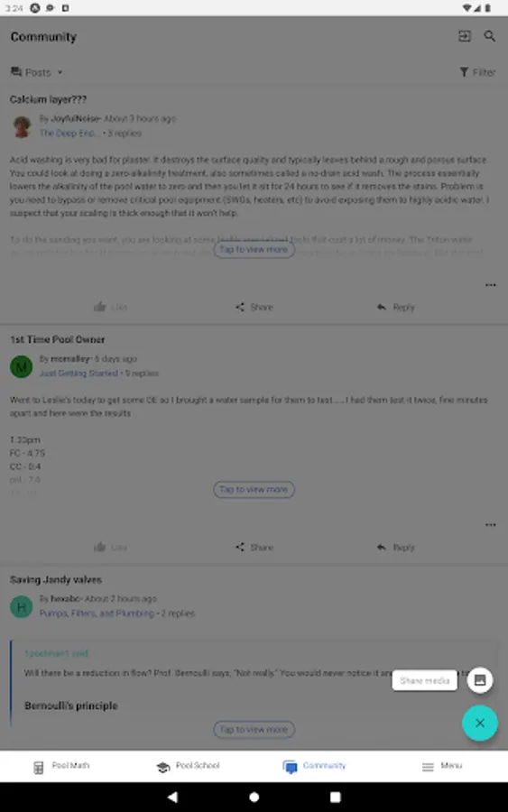
Task: Open the Pumps, Filters, and Plumbing forum link
Action: pos(97,614)
